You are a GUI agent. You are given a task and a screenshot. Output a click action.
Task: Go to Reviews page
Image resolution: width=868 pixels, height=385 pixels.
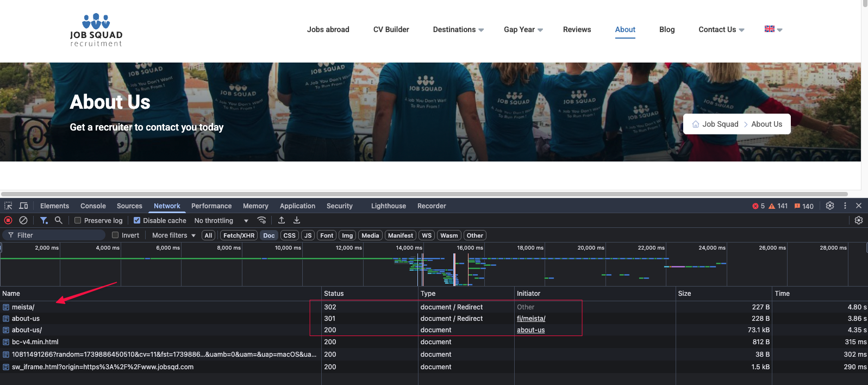pos(577,29)
